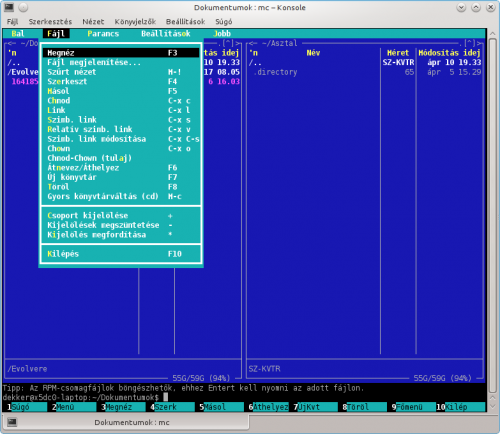
Task: Select the Másol F5 menu entry
Action: click(121, 91)
